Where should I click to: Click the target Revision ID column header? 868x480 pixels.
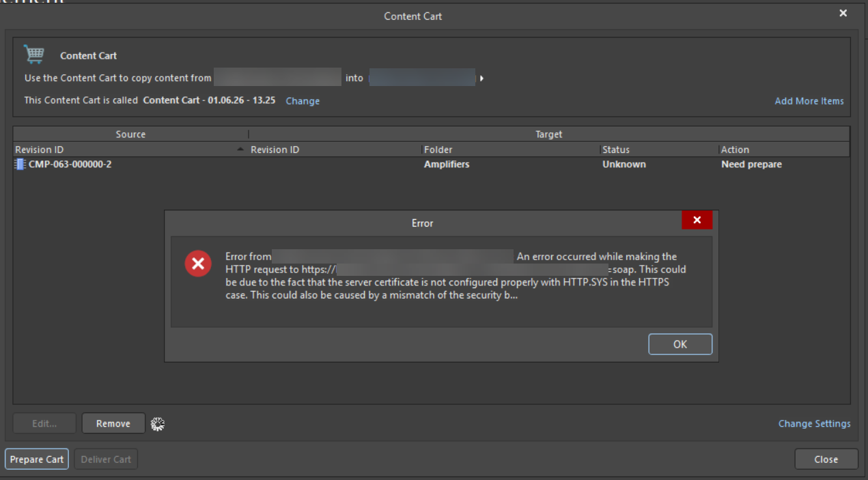click(335, 150)
